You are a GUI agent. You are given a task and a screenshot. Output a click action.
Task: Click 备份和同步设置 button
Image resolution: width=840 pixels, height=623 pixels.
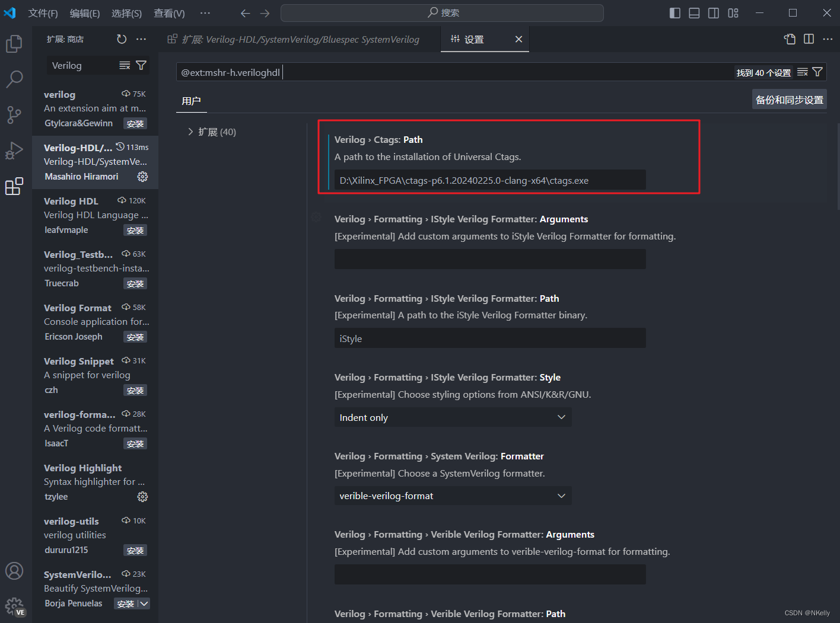pyautogui.click(x=790, y=100)
